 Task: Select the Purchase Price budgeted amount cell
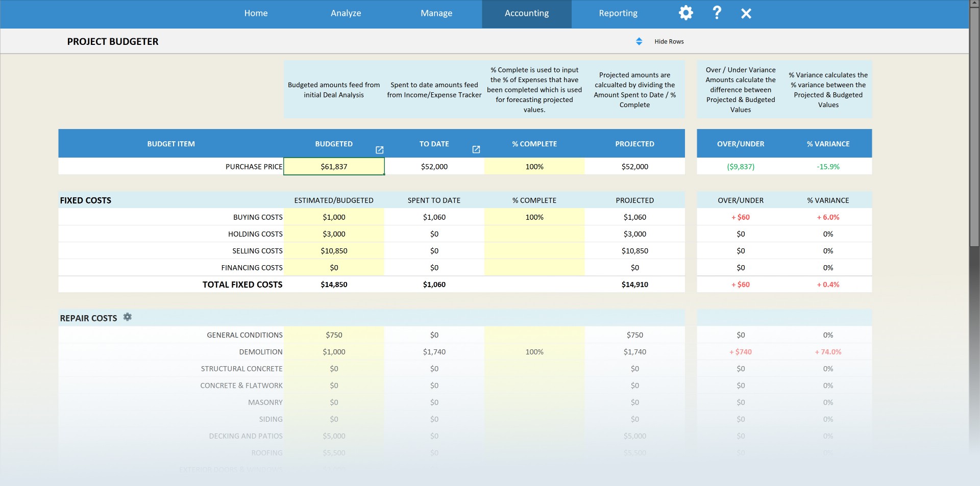334,166
